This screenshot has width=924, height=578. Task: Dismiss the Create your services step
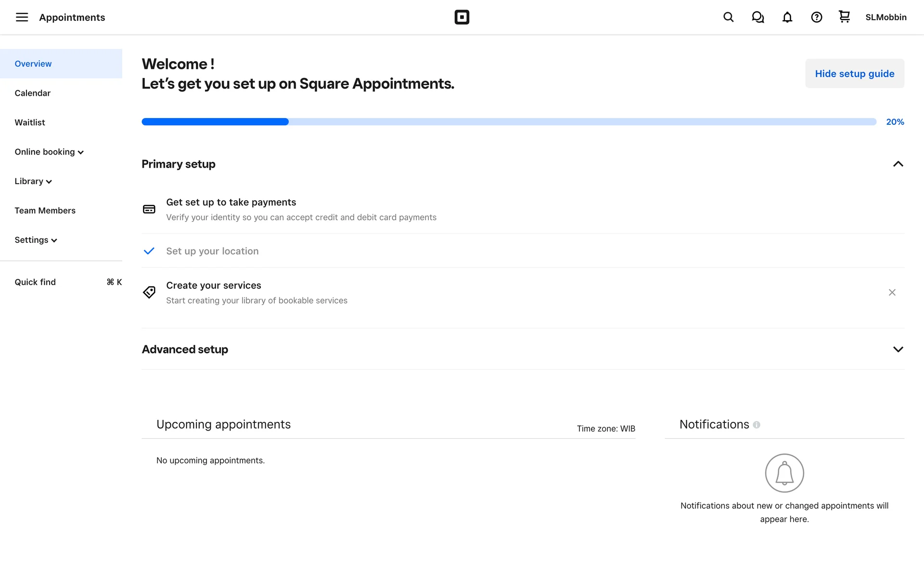click(892, 292)
